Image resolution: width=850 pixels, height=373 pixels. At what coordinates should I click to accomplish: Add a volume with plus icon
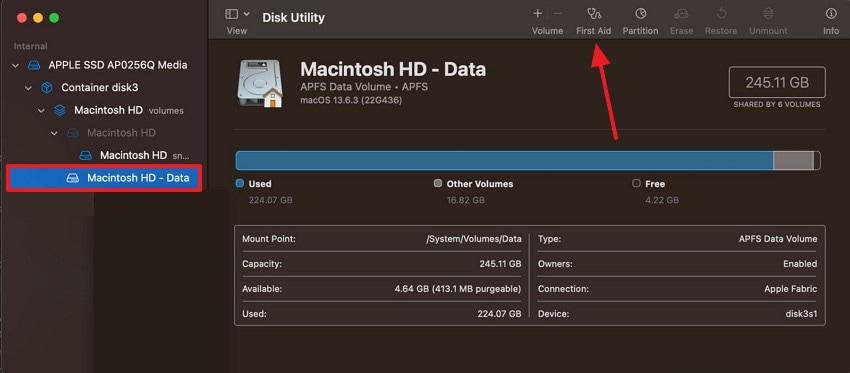(x=537, y=14)
